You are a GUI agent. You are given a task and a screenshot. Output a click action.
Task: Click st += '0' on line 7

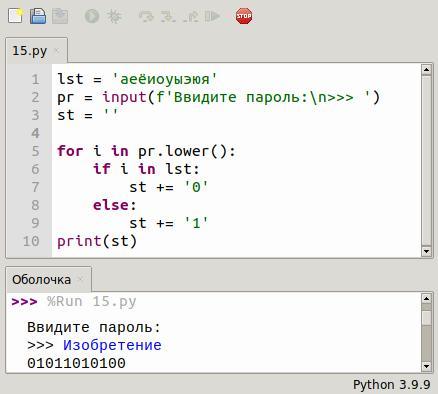pos(169,187)
